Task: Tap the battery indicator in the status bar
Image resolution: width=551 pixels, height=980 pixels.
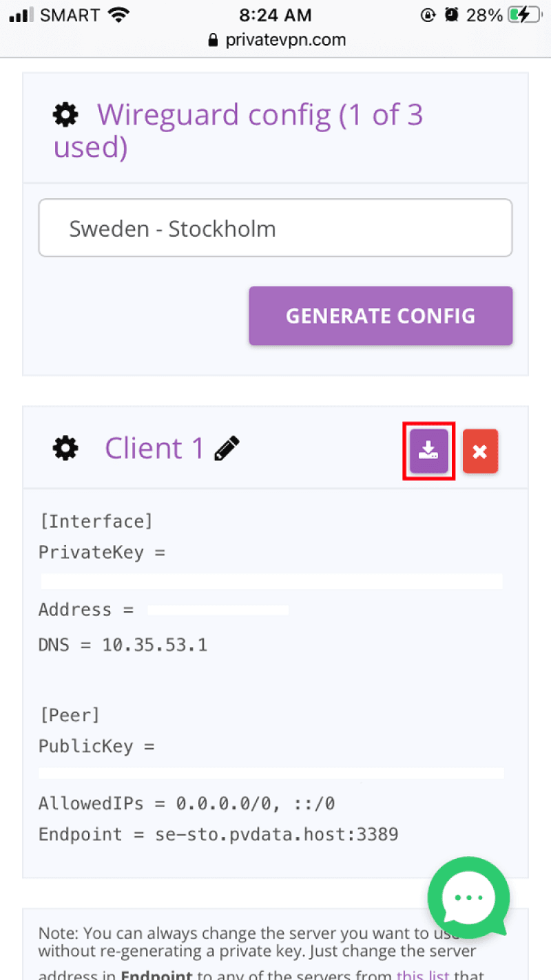Action: coord(522,15)
